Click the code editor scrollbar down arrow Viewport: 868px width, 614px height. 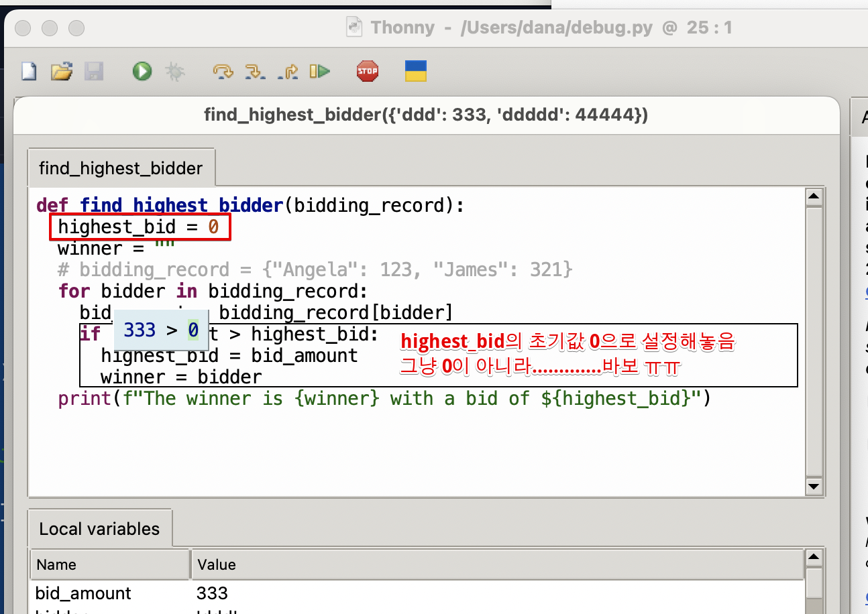tap(814, 486)
